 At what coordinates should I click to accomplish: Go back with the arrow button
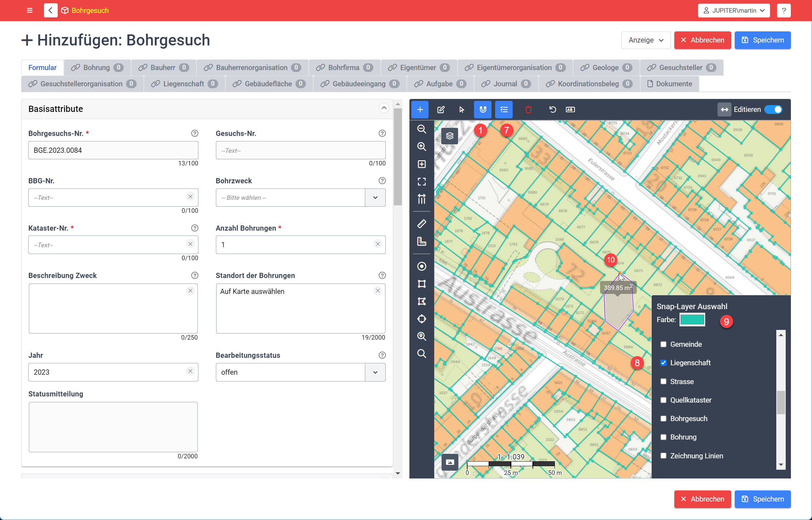pos(50,10)
